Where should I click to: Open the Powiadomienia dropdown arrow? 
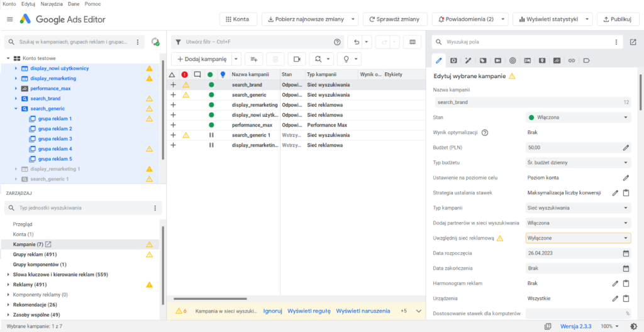pos(502,19)
